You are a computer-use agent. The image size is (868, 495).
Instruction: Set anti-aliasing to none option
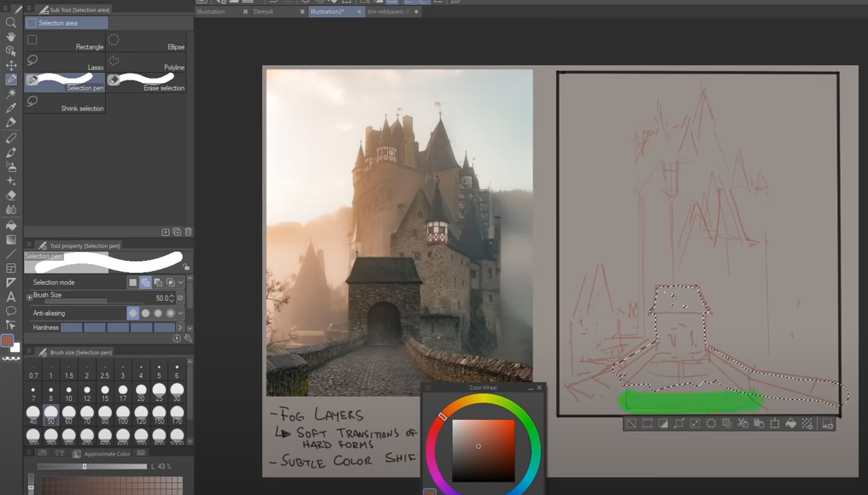(x=132, y=314)
